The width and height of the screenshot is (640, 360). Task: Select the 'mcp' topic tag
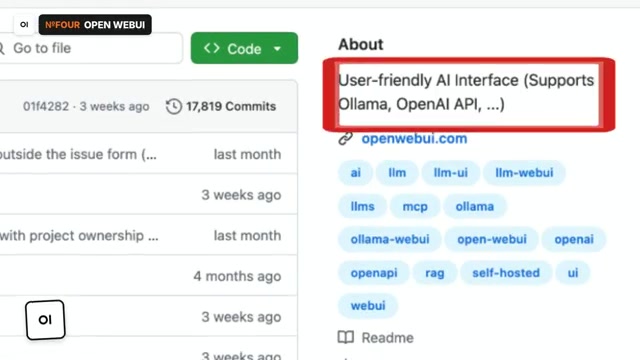[x=415, y=207]
